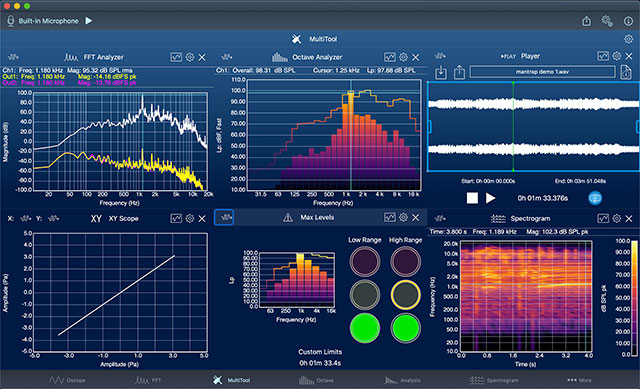The height and width of the screenshot is (389, 640).
Task: Click the Player import file icon
Action: click(441, 72)
